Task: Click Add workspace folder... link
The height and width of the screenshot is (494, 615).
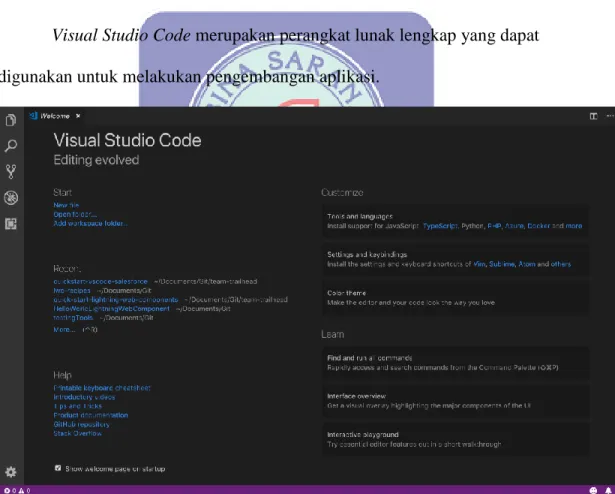Action: click(91, 223)
